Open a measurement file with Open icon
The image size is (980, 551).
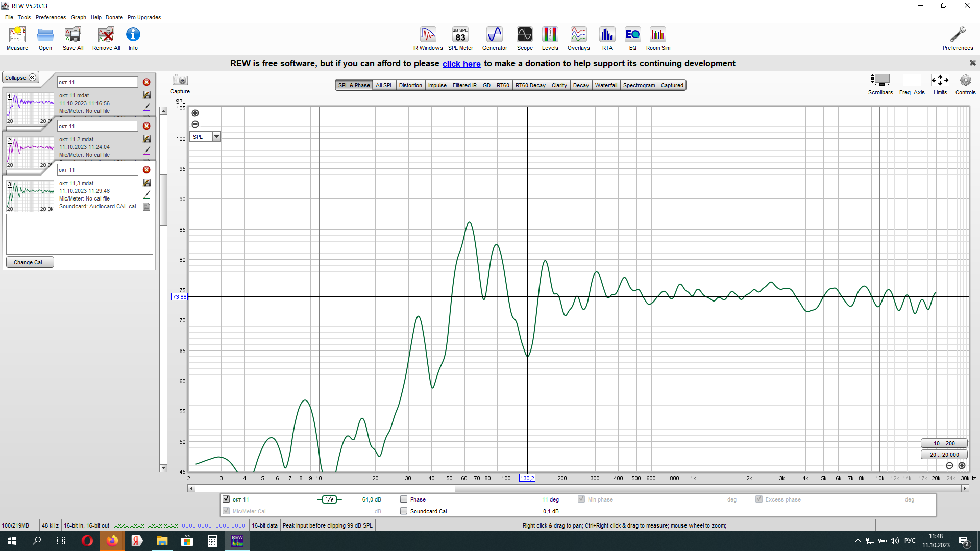click(x=45, y=39)
